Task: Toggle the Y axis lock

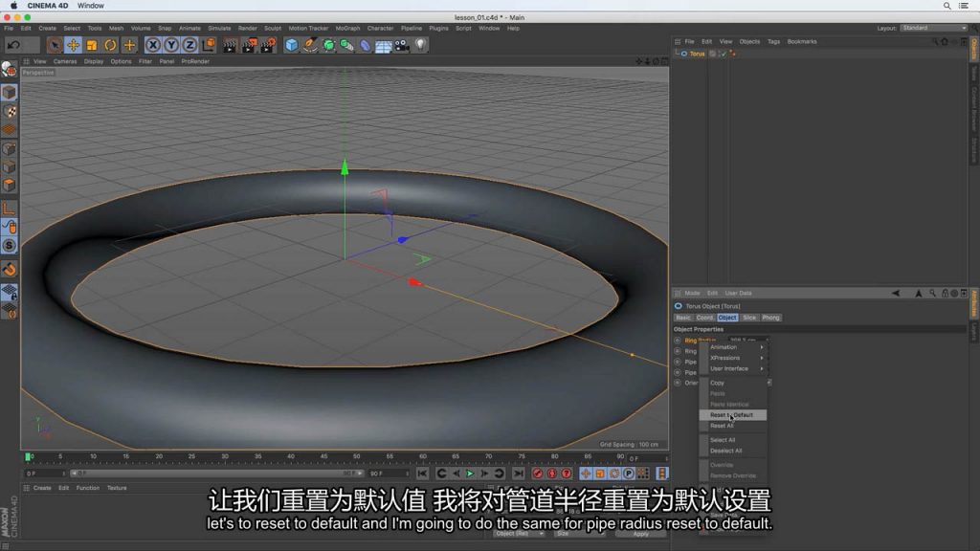Action: coord(171,45)
